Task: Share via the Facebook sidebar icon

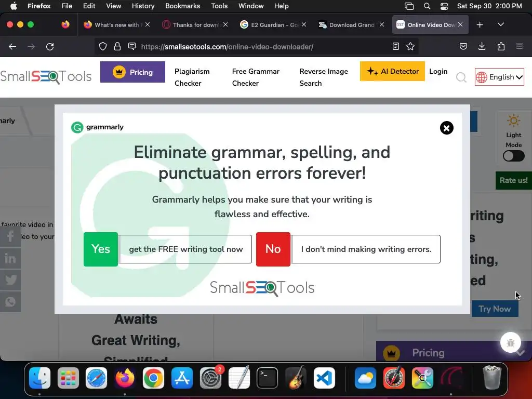Action: click(10, 236)
